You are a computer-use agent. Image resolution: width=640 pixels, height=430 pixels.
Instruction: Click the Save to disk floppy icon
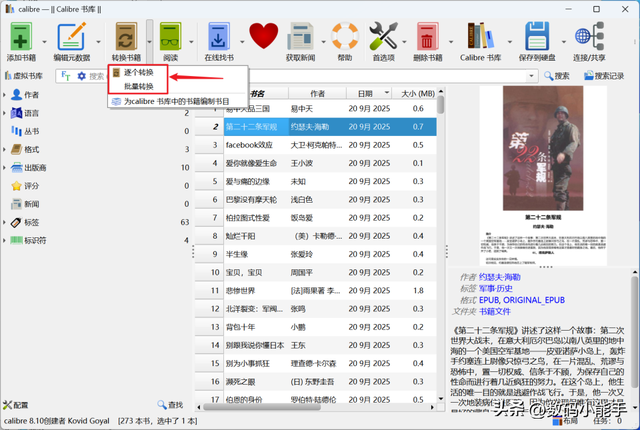click(x=537, y=37)
